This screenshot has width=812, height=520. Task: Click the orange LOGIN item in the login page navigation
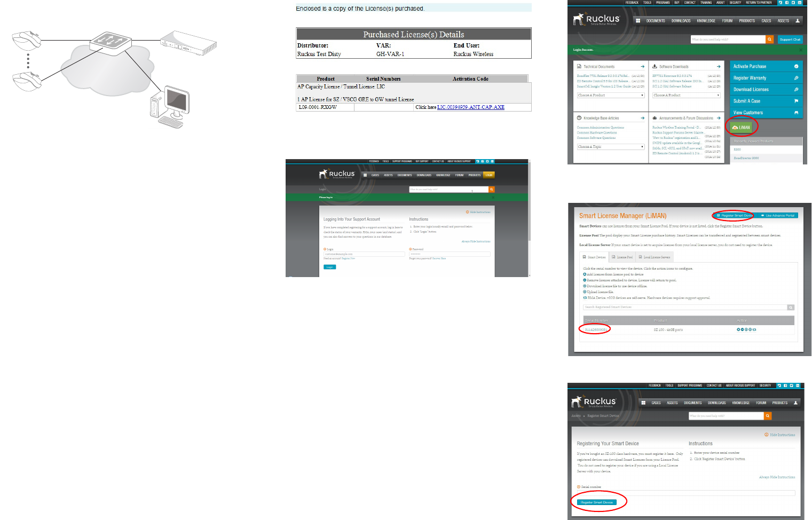tap(489, 175)
